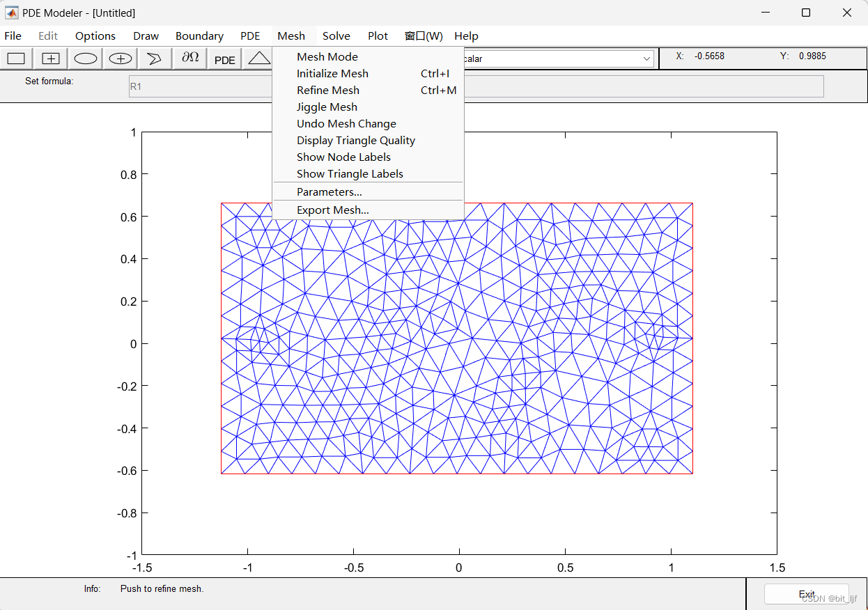Select the Polygon draw tool
The height and width of the screenshot is (610, 868).
(154, 58)
